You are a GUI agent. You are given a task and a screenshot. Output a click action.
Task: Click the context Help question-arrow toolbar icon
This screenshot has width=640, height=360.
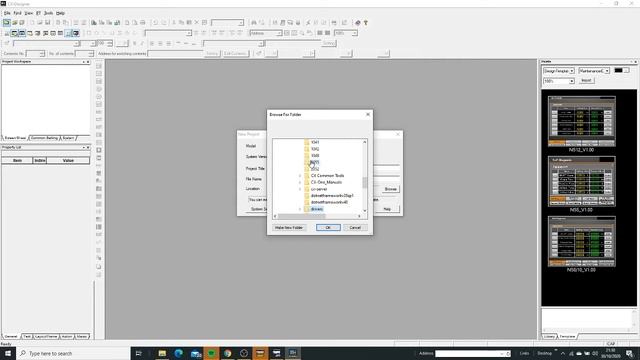pyautogui.click(x=366, y=22)
